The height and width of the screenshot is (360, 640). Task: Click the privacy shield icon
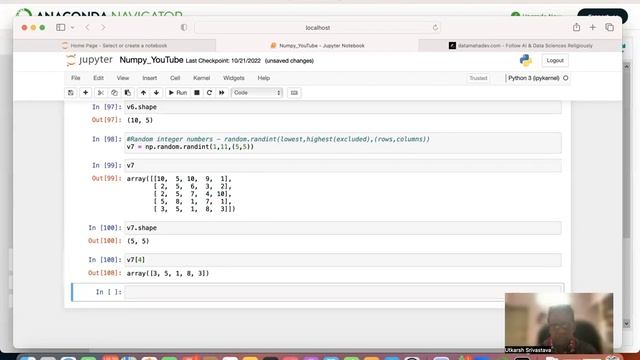pyautogui.click(x=184, y=27)
